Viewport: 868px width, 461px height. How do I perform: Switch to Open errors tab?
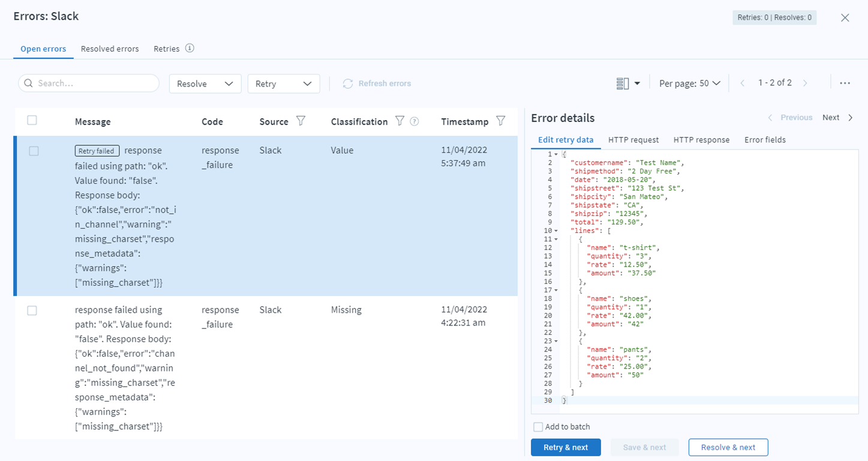tap(43, 49)
